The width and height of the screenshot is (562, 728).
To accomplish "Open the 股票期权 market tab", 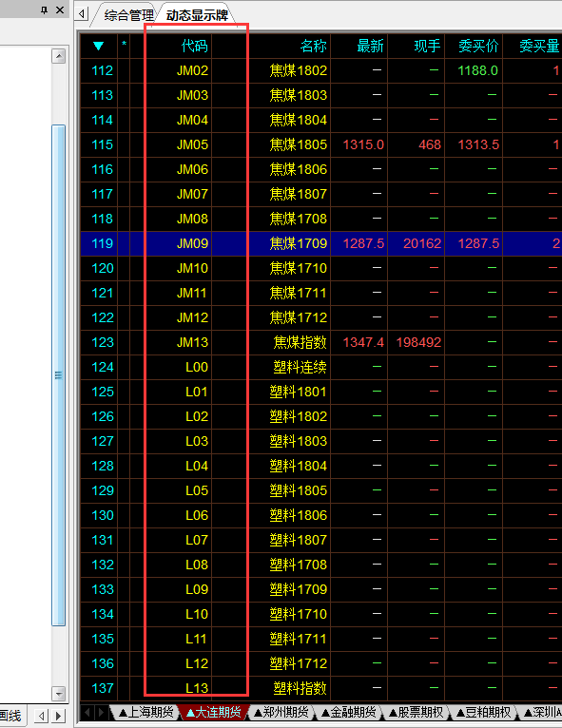I will (x=416, y=712).
